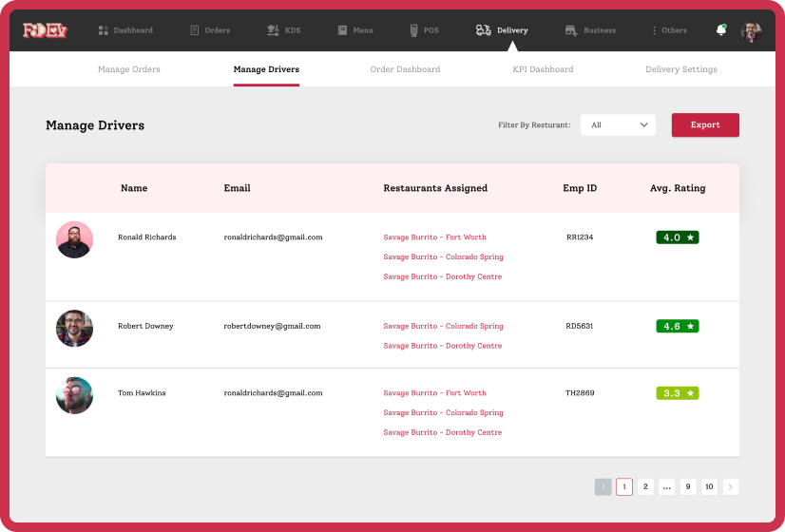This screenshot has height=532, width=785.
Task: Open the POS section
Action: [424, 30]
